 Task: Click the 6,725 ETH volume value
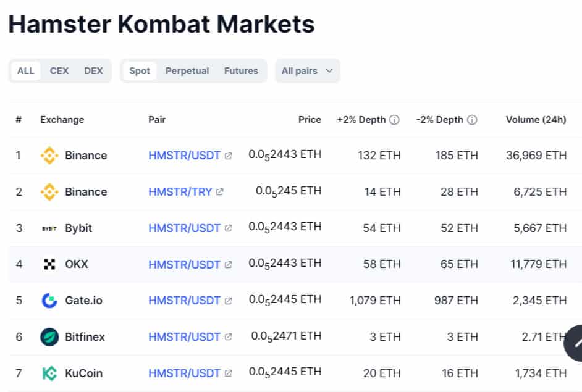tap(540, 192)
